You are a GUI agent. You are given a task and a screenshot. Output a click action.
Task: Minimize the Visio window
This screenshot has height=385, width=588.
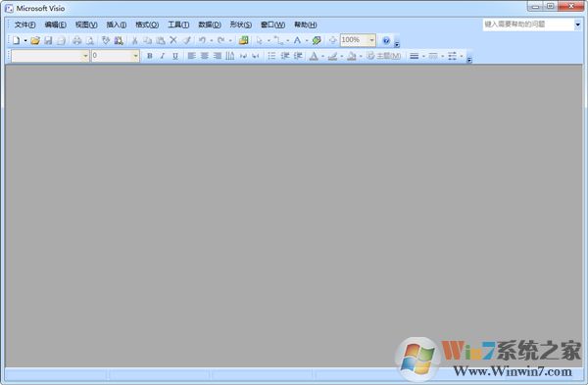535,6
